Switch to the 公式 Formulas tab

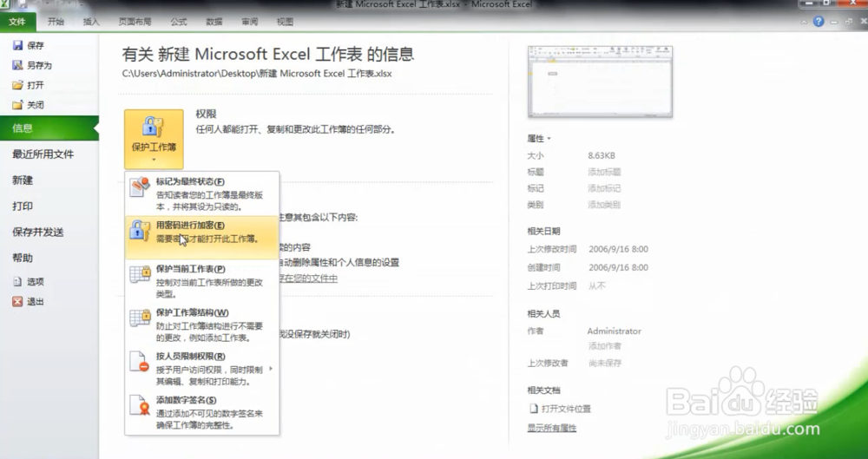pos(178,23)
